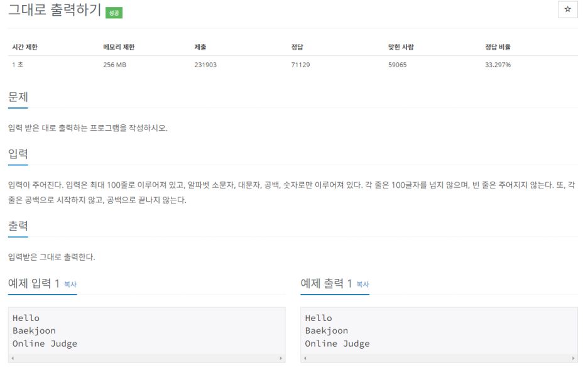Click input description line starting 입력이 주어진다
This screenshot has width=588, height=370.
coord(291,185)
